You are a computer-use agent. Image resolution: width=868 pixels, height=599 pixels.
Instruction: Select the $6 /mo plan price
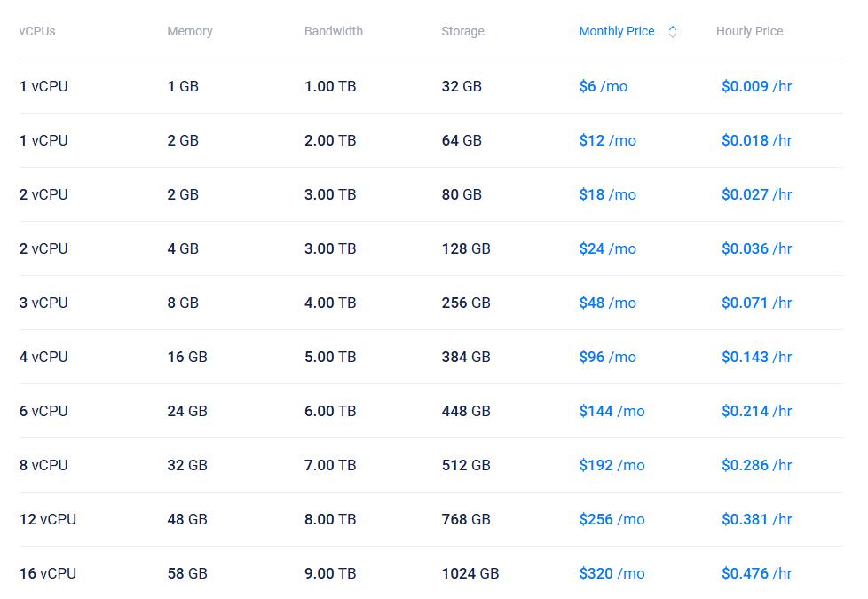tap(604, 86)
